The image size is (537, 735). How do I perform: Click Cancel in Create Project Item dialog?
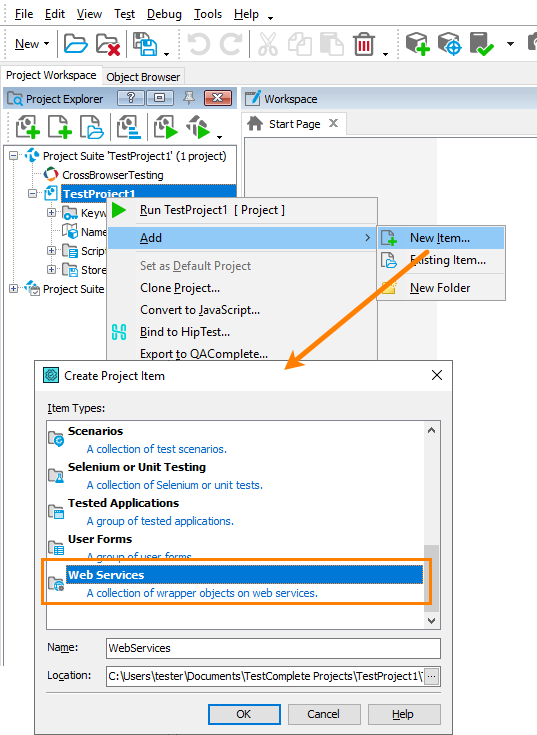(324, 714)
